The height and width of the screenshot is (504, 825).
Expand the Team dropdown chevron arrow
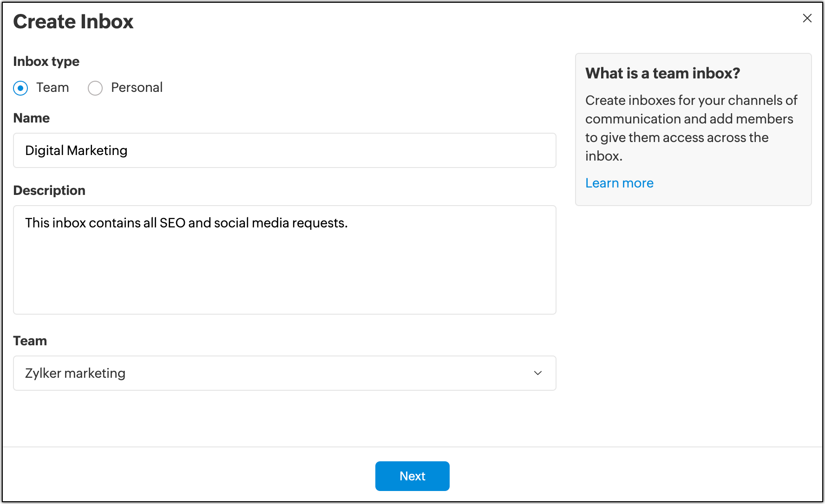[x=538, y=373]
